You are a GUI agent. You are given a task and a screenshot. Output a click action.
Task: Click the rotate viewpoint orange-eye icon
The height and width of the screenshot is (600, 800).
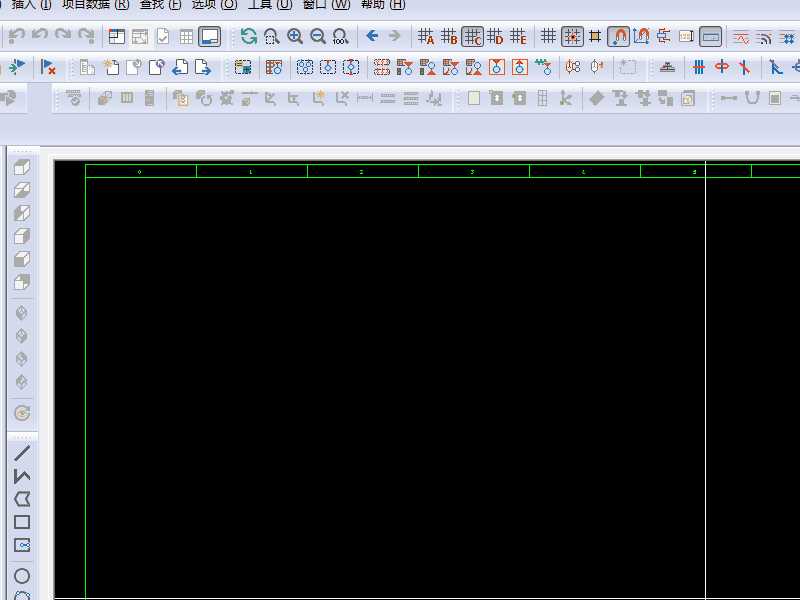pos(22,413)
